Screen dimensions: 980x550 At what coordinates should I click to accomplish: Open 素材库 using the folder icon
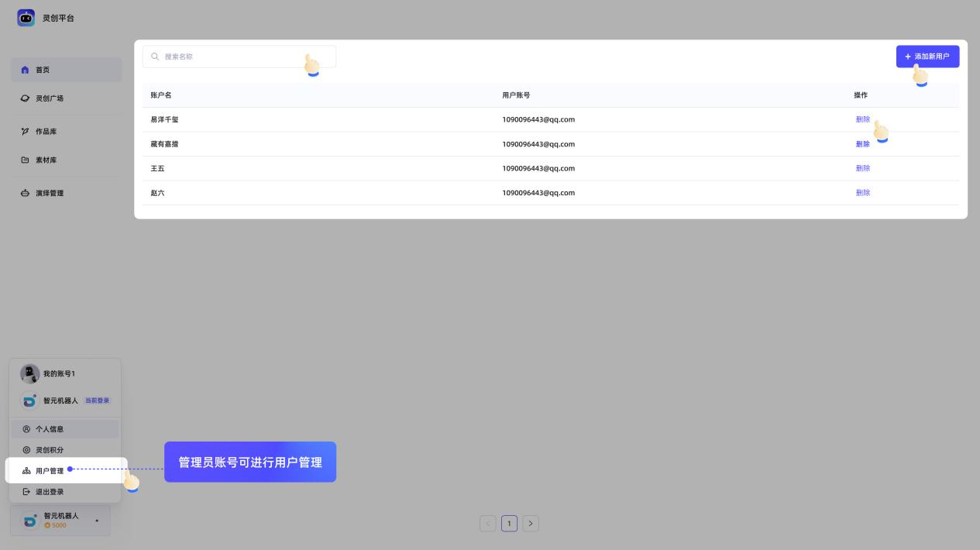[26, 160]
